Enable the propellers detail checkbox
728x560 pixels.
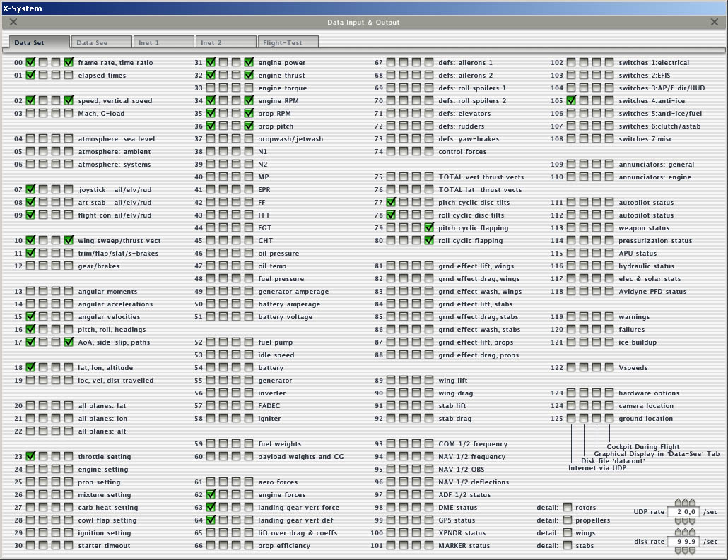(568, 520)
